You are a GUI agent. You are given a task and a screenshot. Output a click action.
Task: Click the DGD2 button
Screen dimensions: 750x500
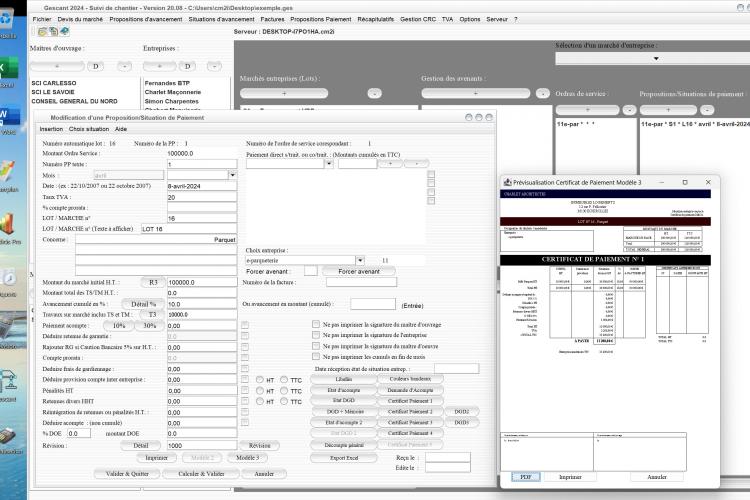(462, 411)
